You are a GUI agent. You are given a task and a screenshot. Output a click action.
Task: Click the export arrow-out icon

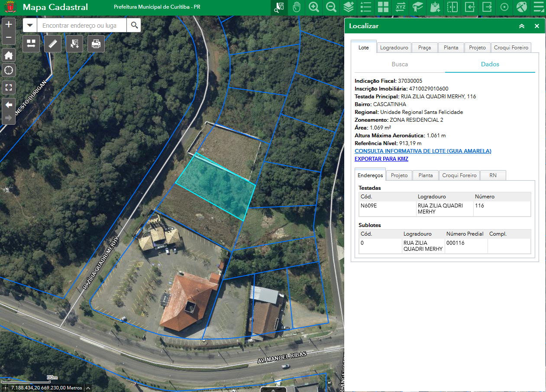point(487,7)
